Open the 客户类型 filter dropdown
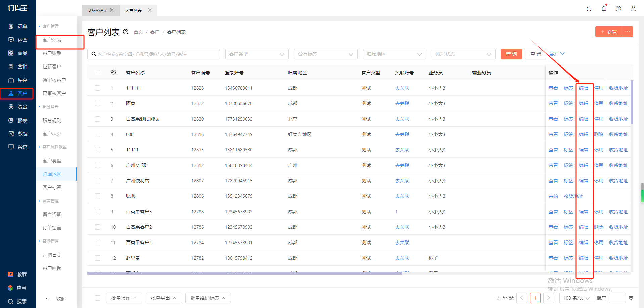Screen dimensions: 644x308 coord(257,54)
